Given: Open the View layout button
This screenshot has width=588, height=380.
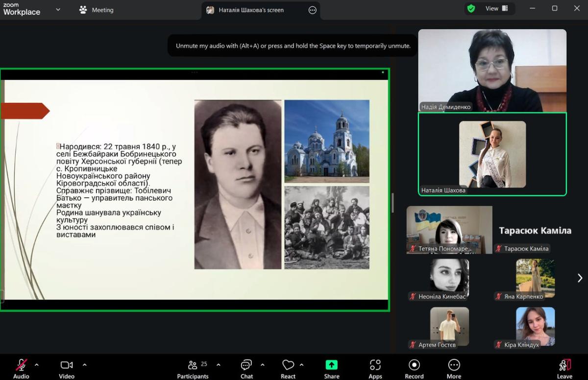Looking at the screenshot, I should (496, 8).
